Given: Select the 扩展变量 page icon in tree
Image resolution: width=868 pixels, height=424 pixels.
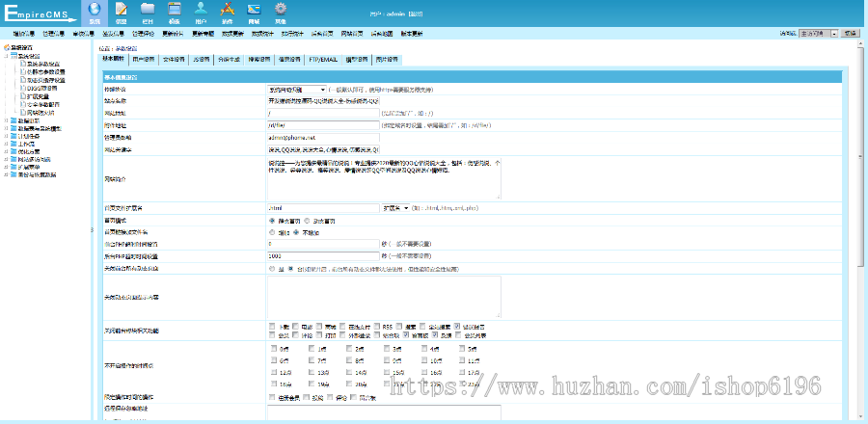Looking at the screenshot, I should click(23, 96).
